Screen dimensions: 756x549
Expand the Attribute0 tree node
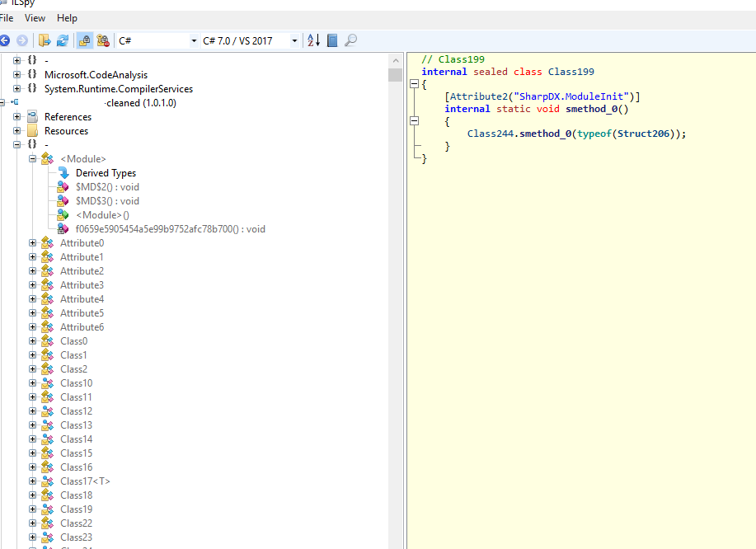pyautogui.click(x=31, y=242)
